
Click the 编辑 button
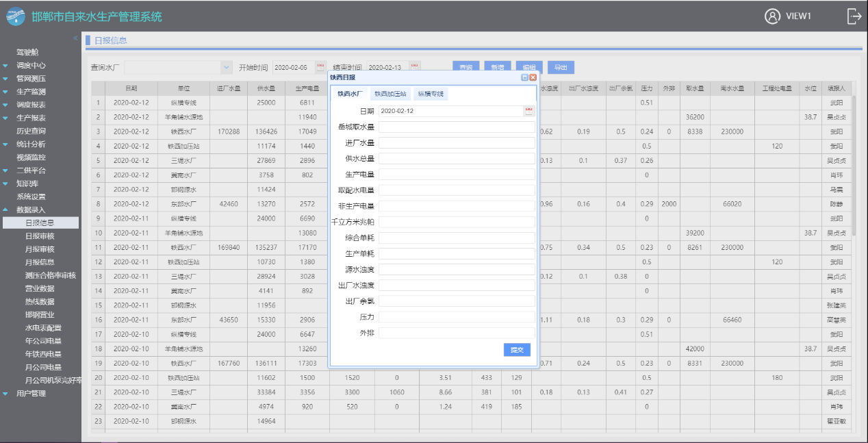coord(529,67)
